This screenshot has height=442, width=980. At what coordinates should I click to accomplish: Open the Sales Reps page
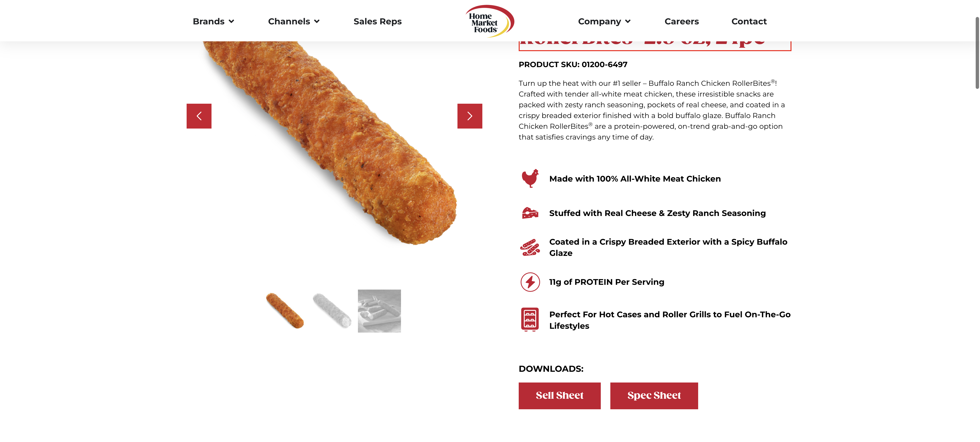point(377,22)
